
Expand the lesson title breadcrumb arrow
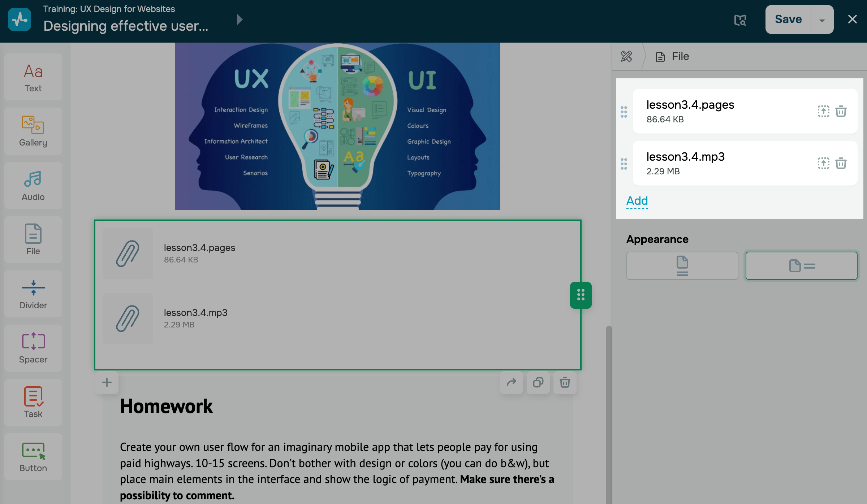239,19
